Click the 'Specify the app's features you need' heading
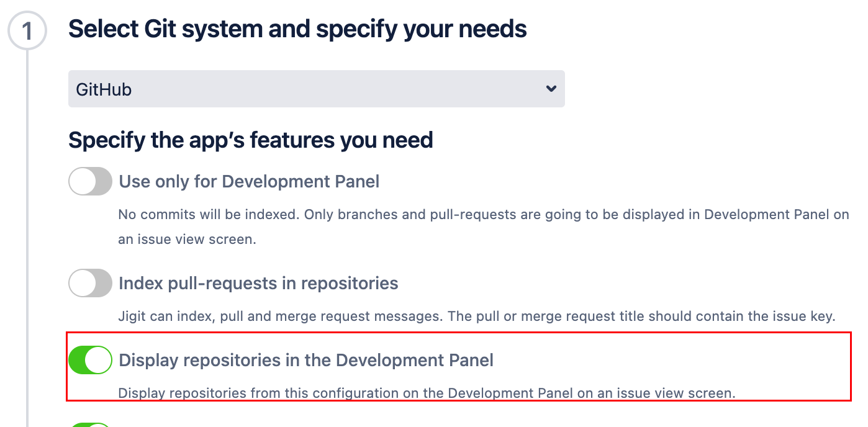The width and height of the screenshot is (868, 427). 250,140
